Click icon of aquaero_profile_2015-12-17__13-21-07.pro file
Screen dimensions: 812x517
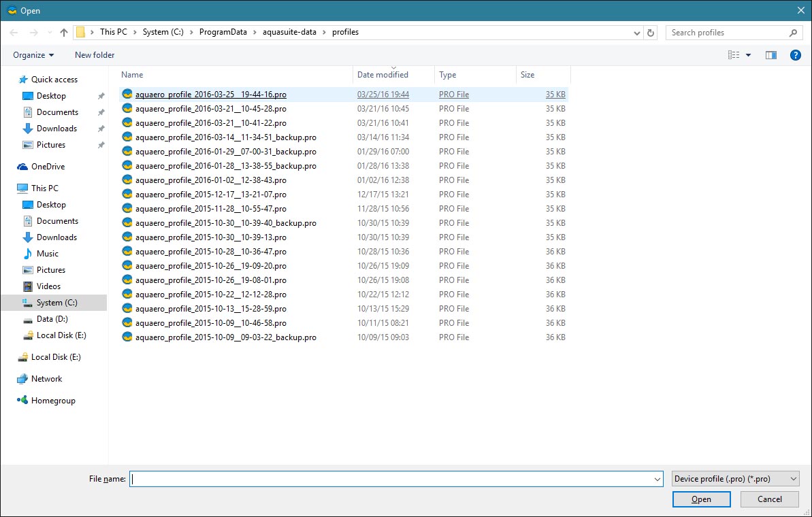pyautogui.click(x=127, y=195)
